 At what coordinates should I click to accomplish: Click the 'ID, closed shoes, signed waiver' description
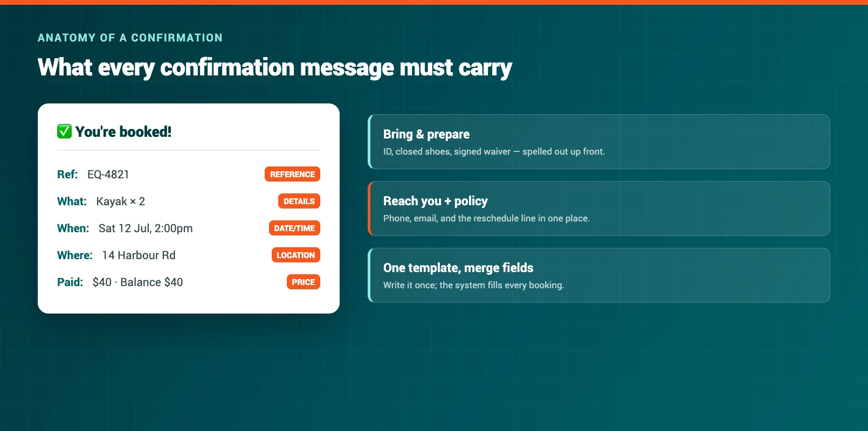494,151
